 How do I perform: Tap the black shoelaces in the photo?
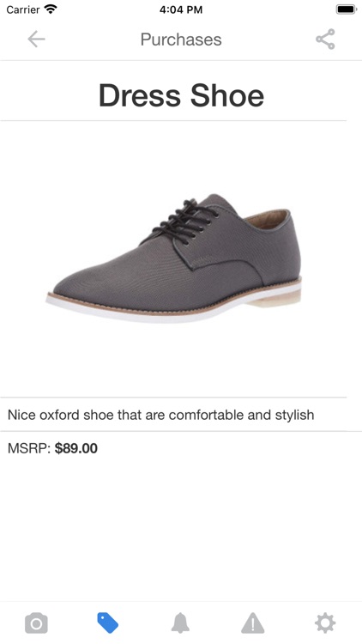click(186, 221)
